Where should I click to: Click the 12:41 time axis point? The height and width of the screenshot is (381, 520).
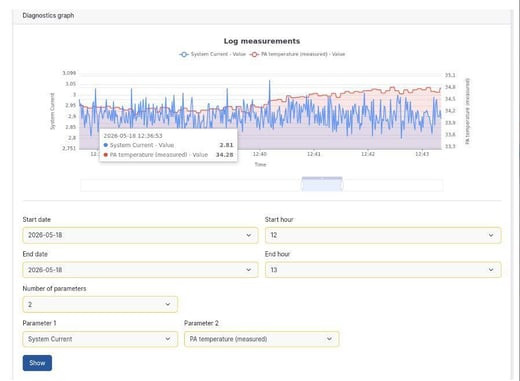314,154
